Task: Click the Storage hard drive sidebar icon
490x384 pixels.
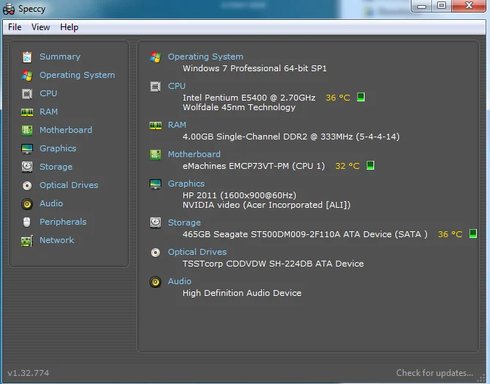Action: pos(27,167)
